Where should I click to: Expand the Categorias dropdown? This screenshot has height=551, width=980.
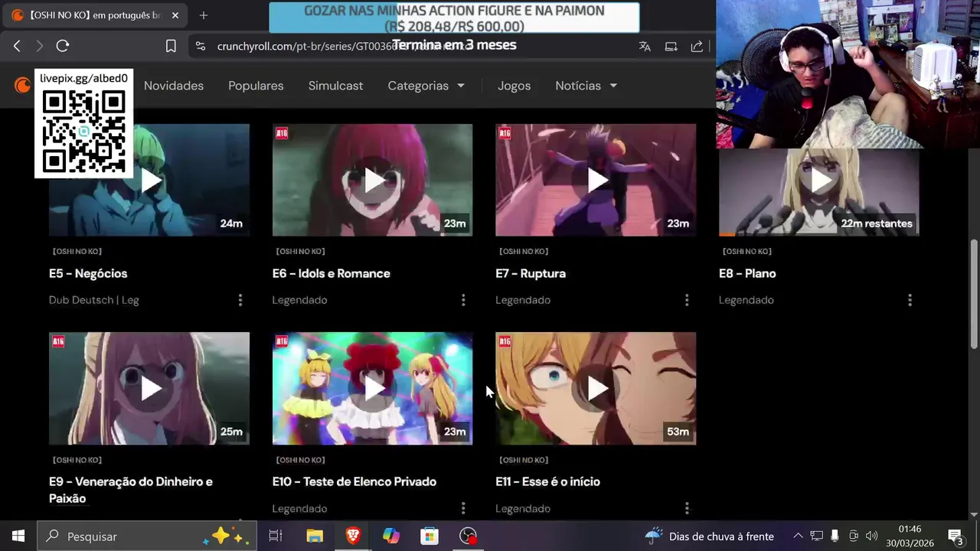(x=426, y=86)
